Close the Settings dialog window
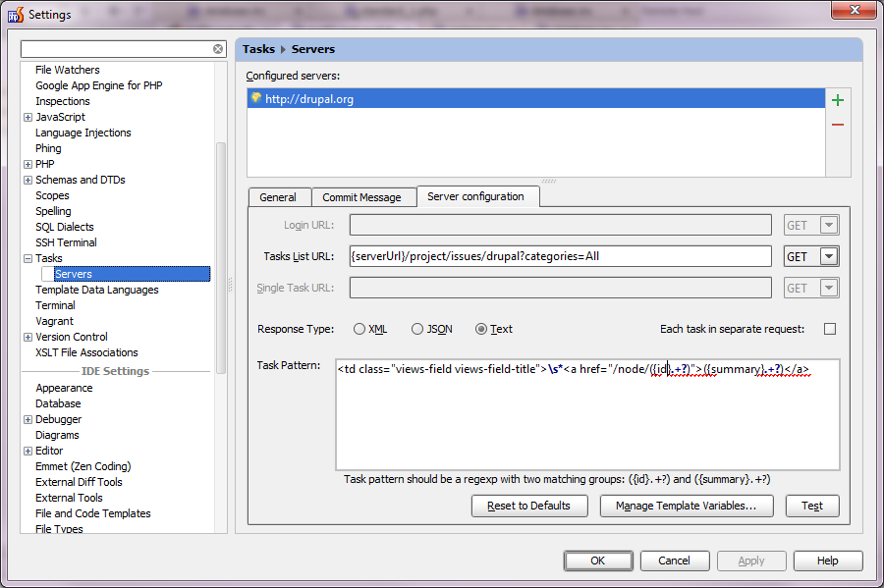This screenshot has height=588, width=884. coord(855,10)
